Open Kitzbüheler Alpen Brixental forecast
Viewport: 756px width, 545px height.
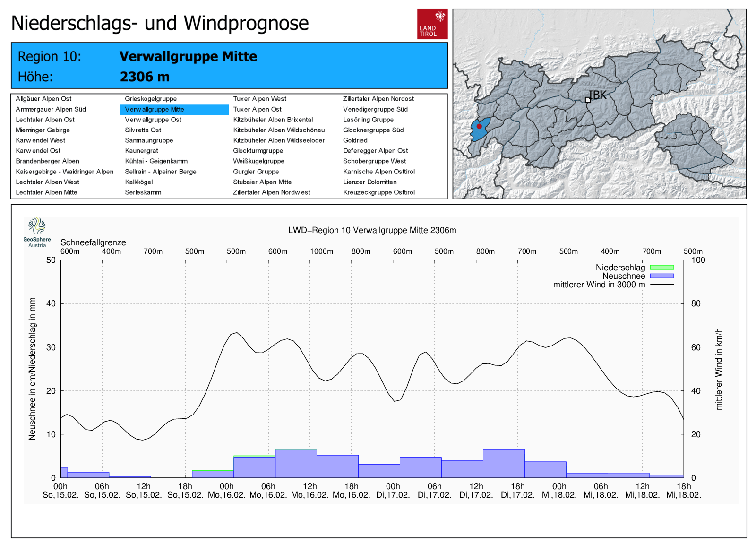click(x=273, y=120)
